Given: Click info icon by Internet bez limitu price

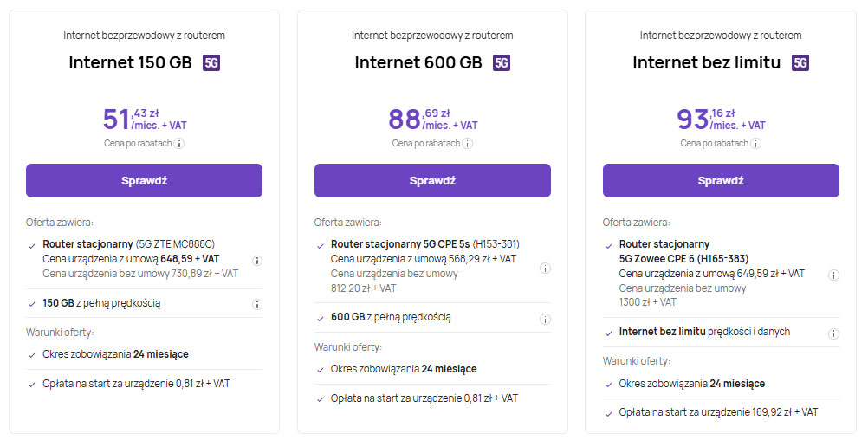Looking at the screenshot, I should (x=756, y=144).
